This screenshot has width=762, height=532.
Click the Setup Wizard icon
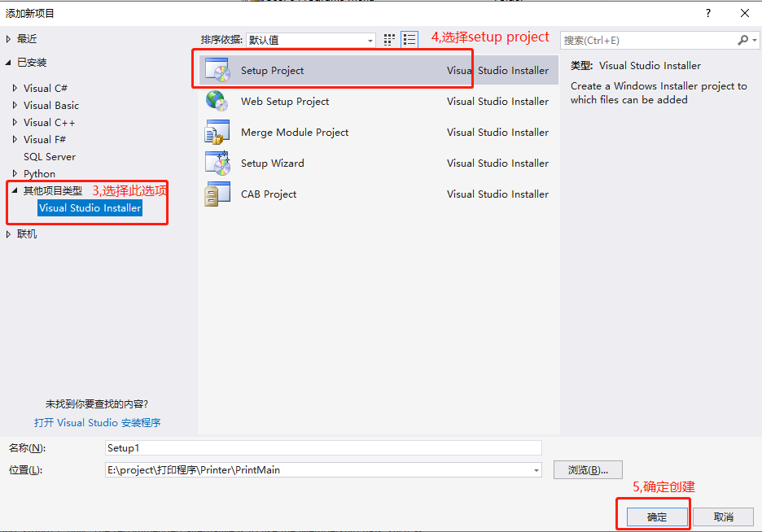tap(217, 163)
